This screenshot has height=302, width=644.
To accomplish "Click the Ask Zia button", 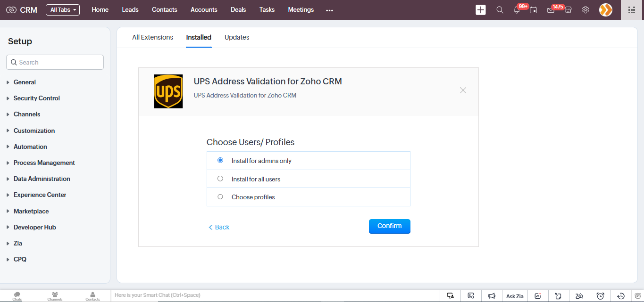I will (515, 296).
